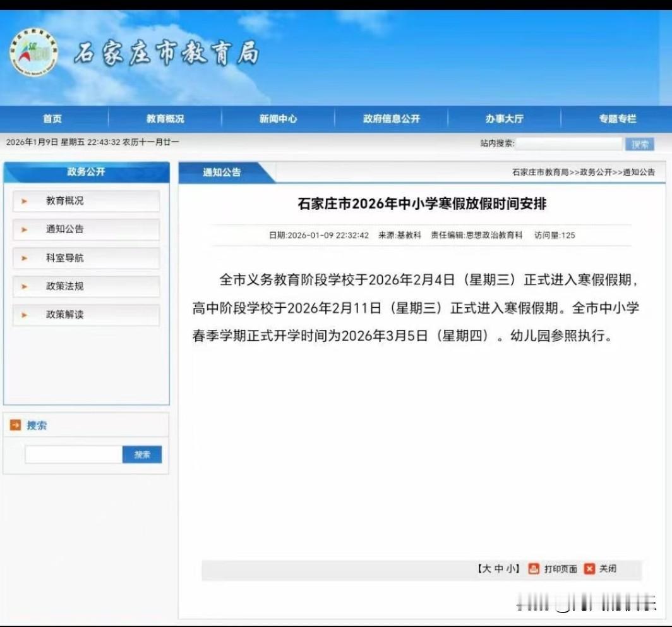Click inside the sidebar search input box
This screenshot has width=672, height=627.
[x=73, y=454]
